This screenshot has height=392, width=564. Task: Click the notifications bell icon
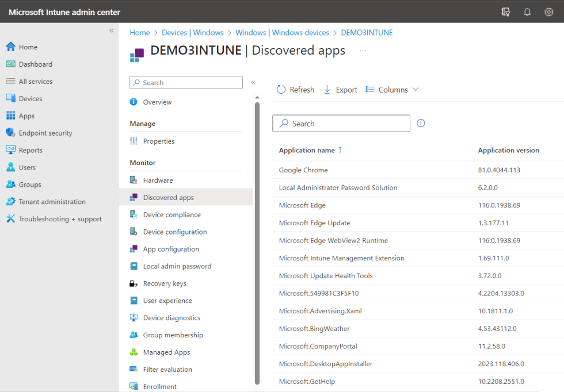point(527,11)
